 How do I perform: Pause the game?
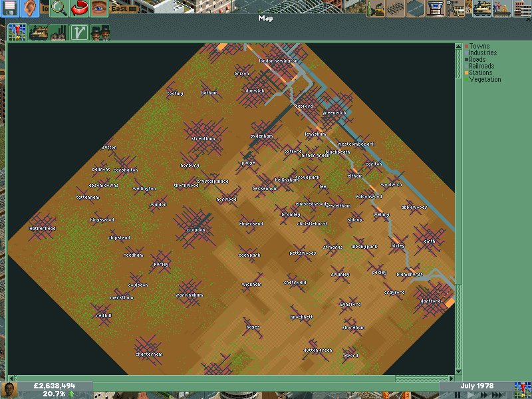[x=458, y=395]
